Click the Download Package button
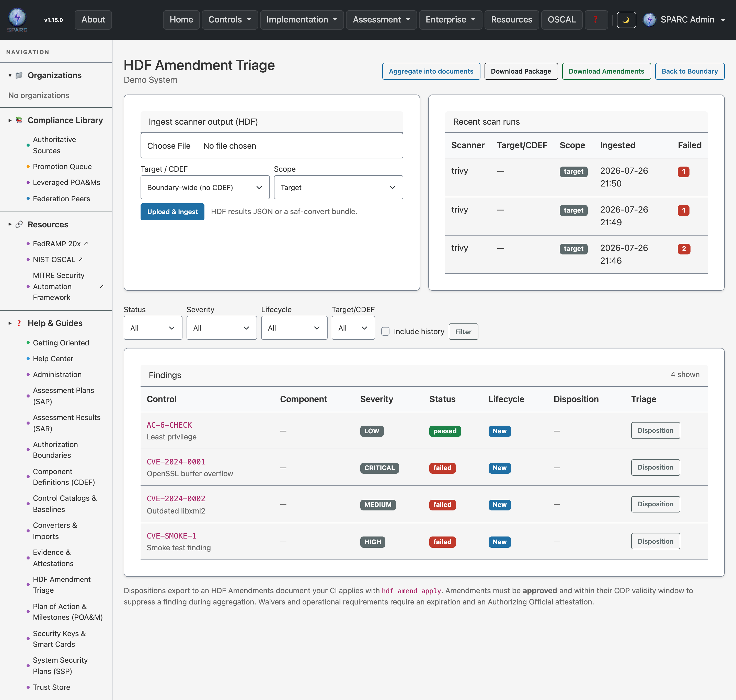 (x=521, y=71)
